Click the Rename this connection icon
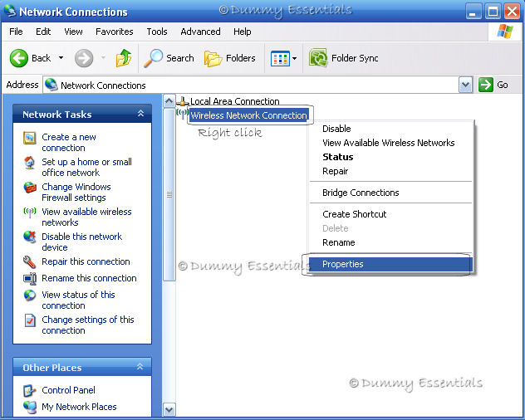Screen dimensions: 525x420 (30, 278)
